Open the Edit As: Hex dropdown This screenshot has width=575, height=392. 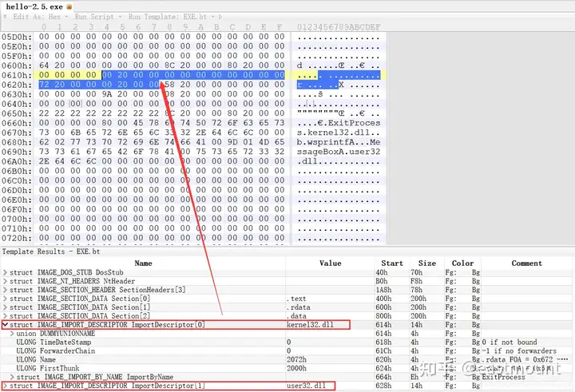pos(41,17)
